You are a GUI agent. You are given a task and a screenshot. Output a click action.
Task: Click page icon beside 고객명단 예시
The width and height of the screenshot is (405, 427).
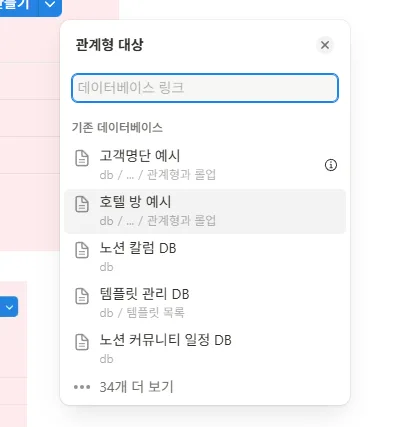tap(82, 158)
